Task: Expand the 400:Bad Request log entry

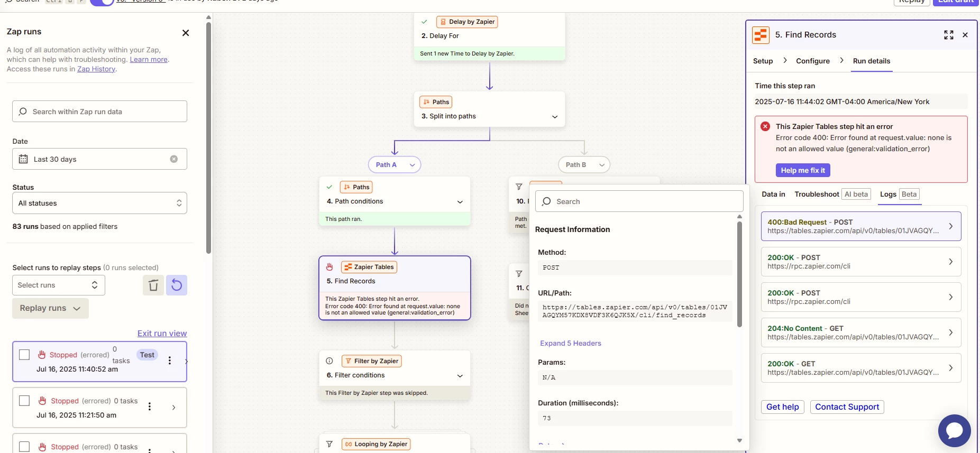Action: point(861,226)
